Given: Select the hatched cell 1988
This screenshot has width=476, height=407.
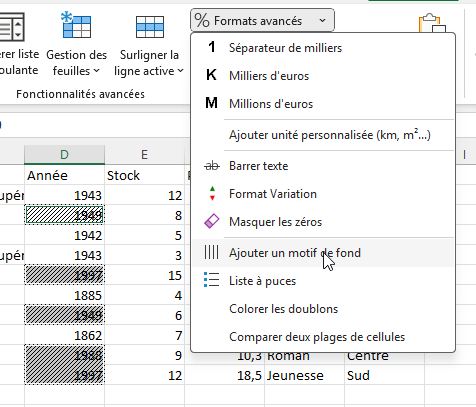Looking at the screenshot, I should [64, 355].
